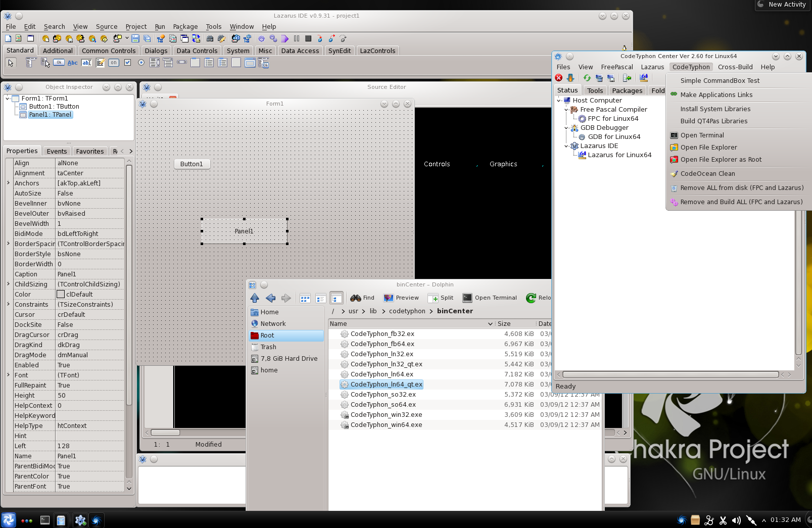Switch Dolphin to Details view mode
This screenshot has height=528, width=812.
click(x=336, y=298)
